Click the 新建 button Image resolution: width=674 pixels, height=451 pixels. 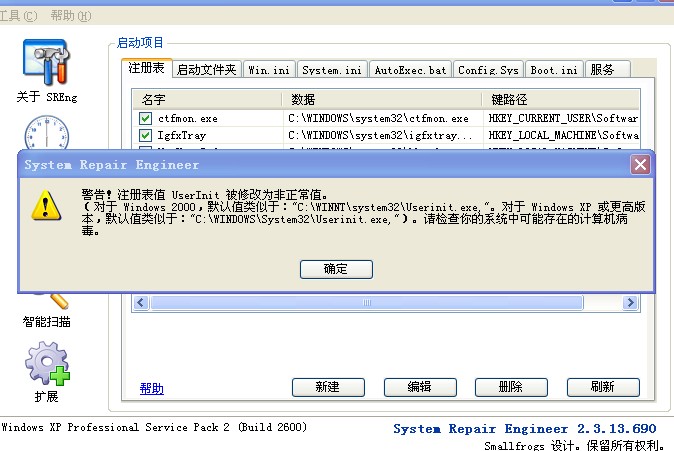click(x=328, y=387)
